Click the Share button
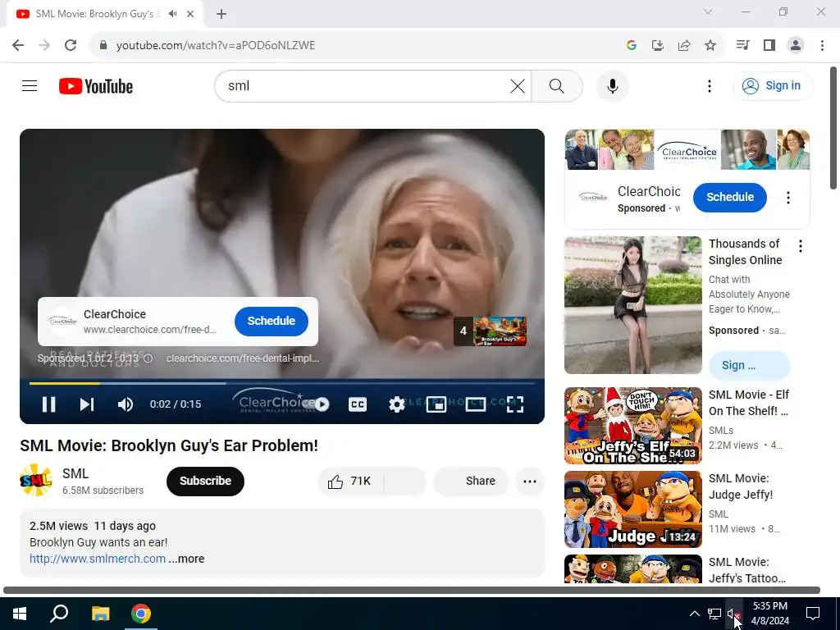 tap(471, 481)
